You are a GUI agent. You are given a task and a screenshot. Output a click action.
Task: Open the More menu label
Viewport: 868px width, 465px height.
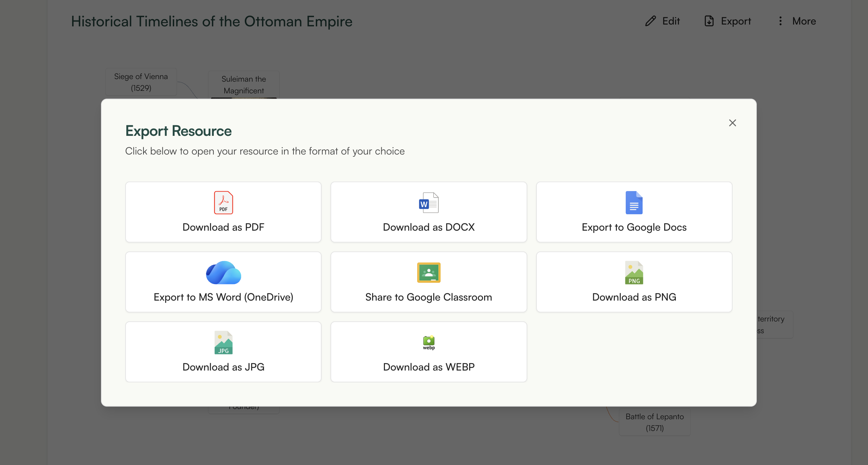click(x=804, y=21)
